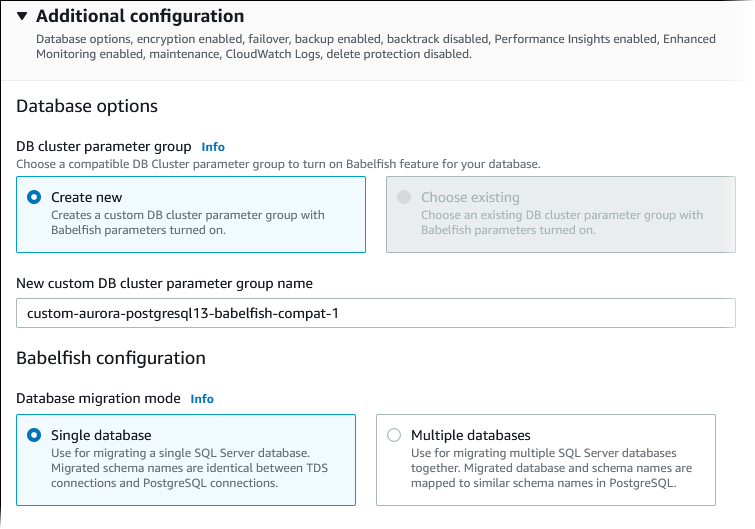Focus the custom parameter group name field

376,313
